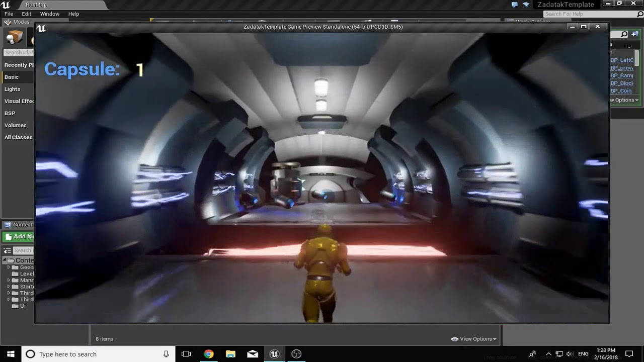The image size is (644, 362).
Task: Click the ZadatakTemplate project name label
Action: [x=566, y=5]
